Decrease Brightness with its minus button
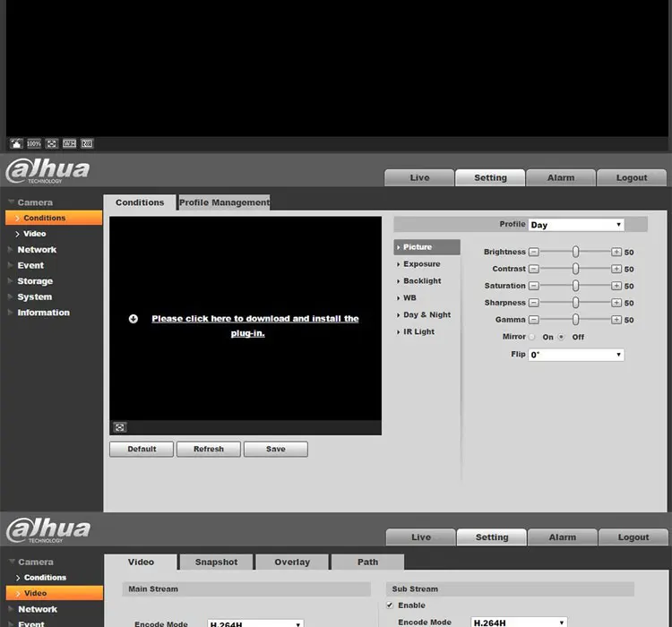 (x=534, y=252)
